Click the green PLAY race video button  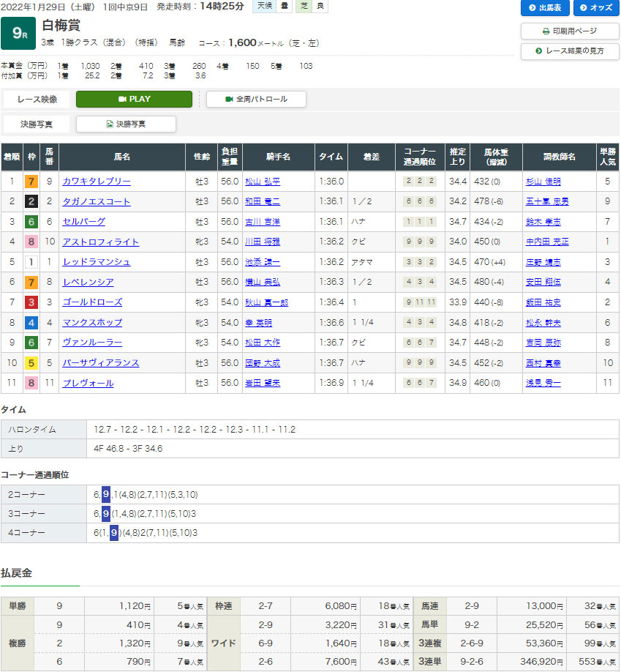134,99
